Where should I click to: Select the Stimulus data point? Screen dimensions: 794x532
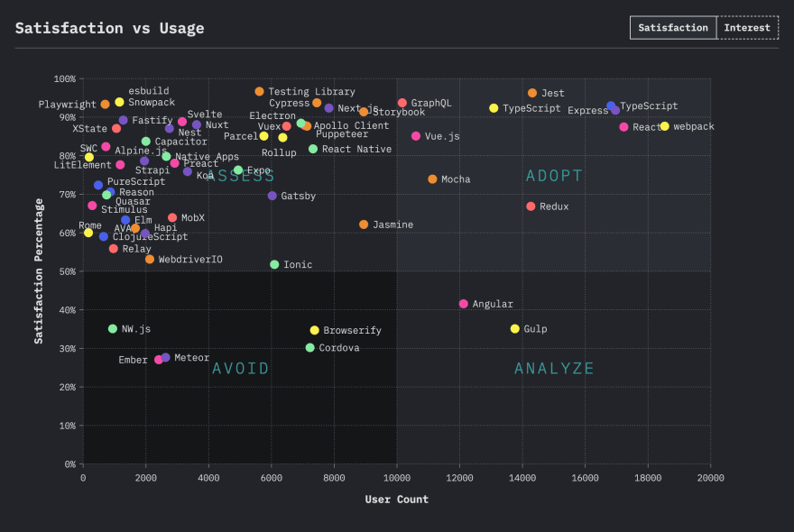[x=92, y=206]
